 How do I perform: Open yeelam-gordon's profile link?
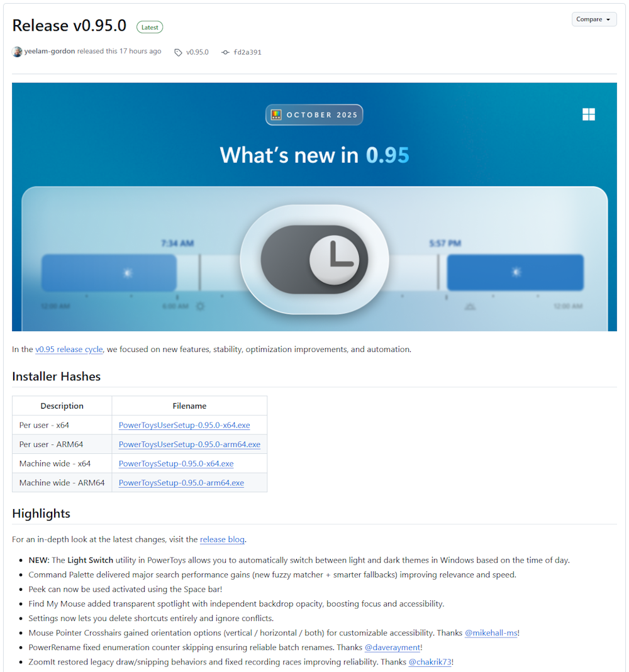[x=50, y=52]
